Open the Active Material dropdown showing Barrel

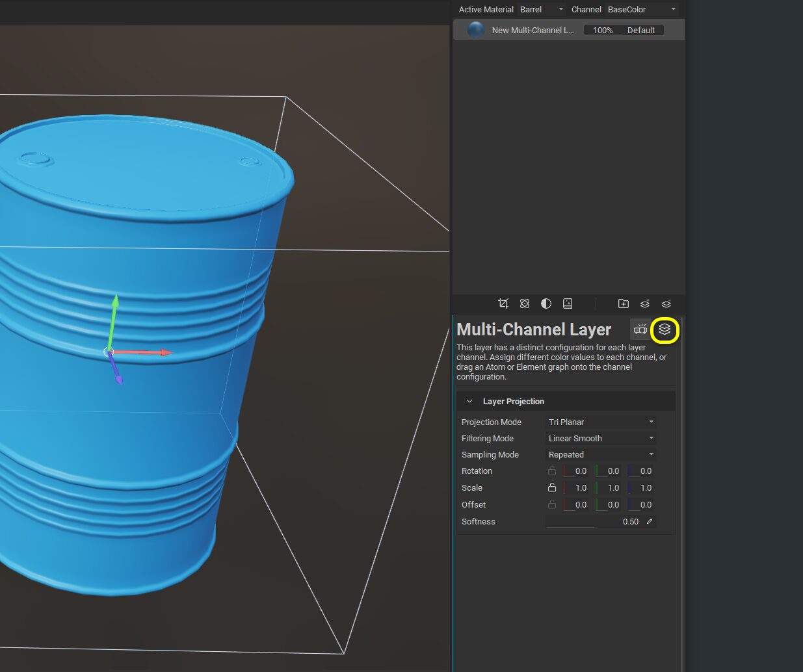(x=542, y=9)
